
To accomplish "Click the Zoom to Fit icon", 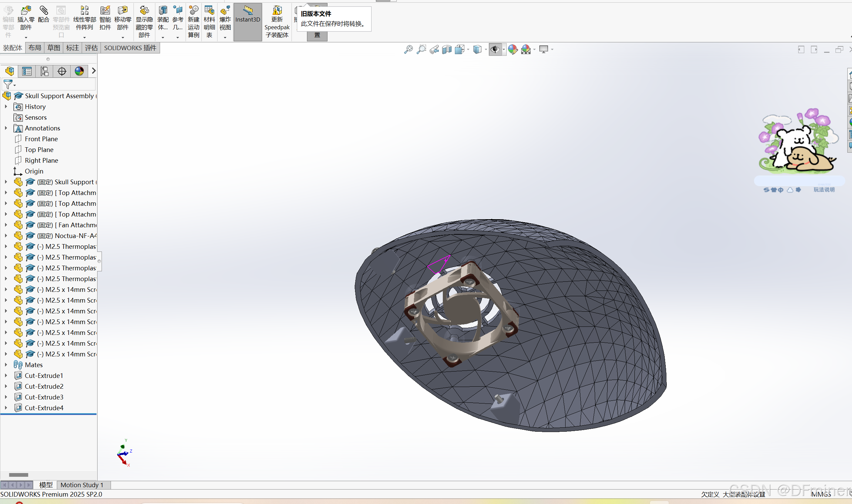I will pyautogui.click(x=408, y=49).
